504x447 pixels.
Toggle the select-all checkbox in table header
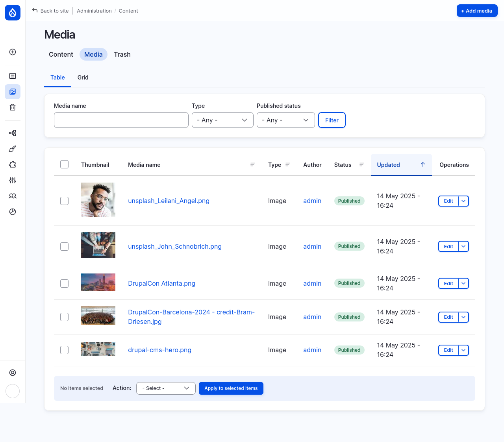click(64, 164)
